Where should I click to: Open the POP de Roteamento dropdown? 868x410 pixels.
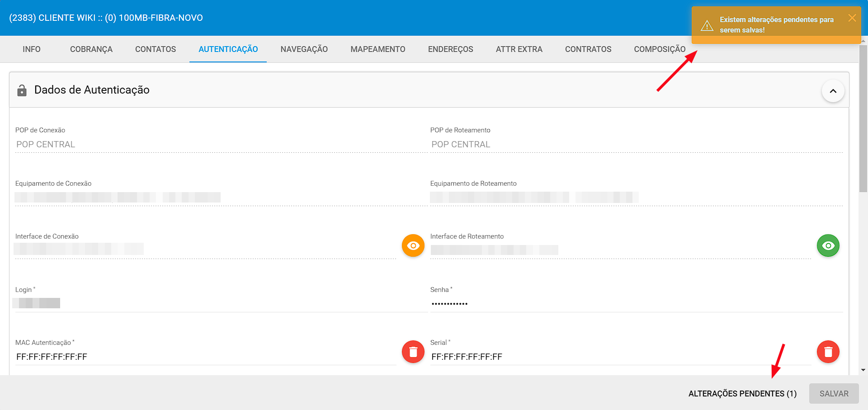click(x=637, y=145)
